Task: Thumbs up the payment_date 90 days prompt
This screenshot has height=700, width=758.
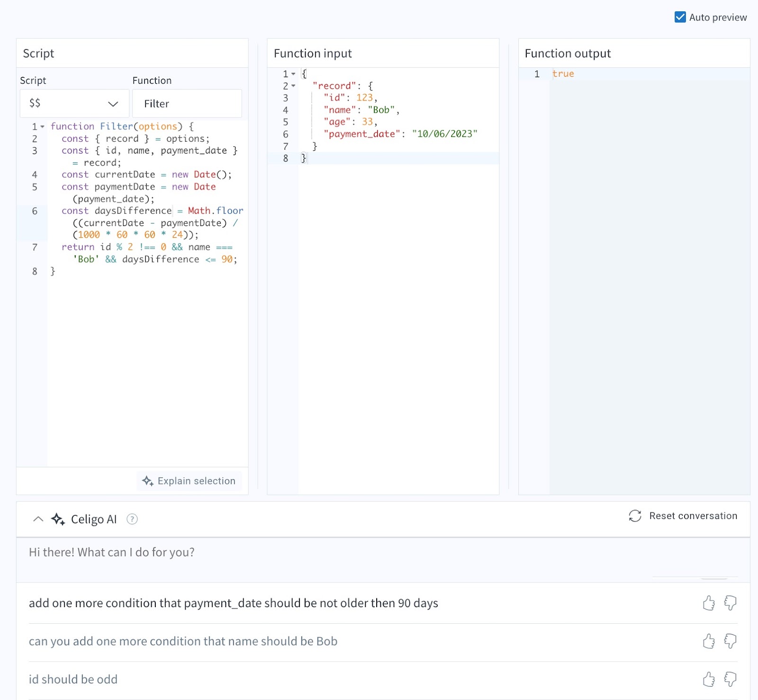Action: 709,603
